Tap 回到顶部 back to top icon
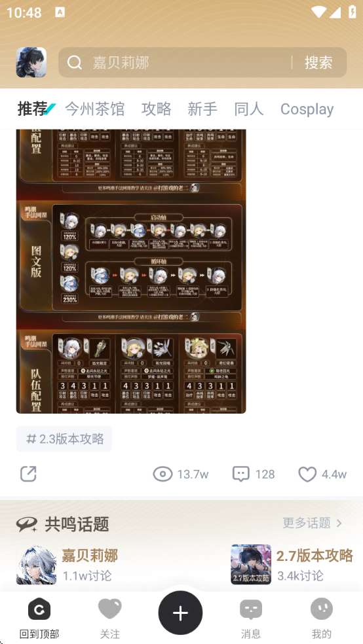Viewport: 363px width, 644px height. (x=39, y=609)
